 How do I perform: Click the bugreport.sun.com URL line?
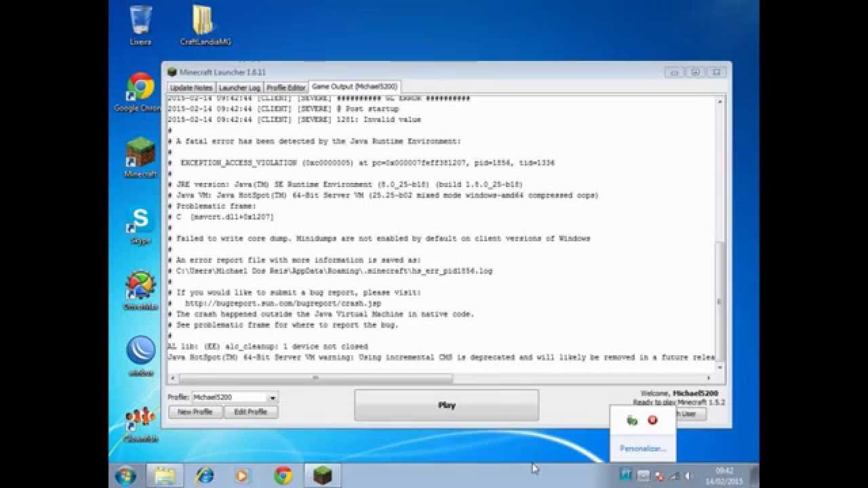tap(274, 303)
